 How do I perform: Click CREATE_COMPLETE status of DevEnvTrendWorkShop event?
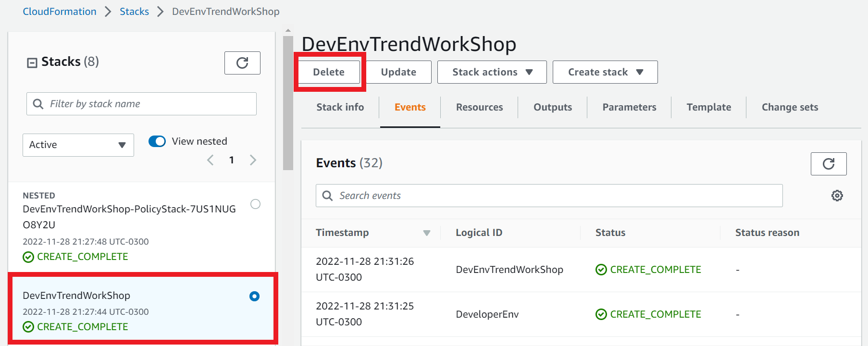(648, 270)
